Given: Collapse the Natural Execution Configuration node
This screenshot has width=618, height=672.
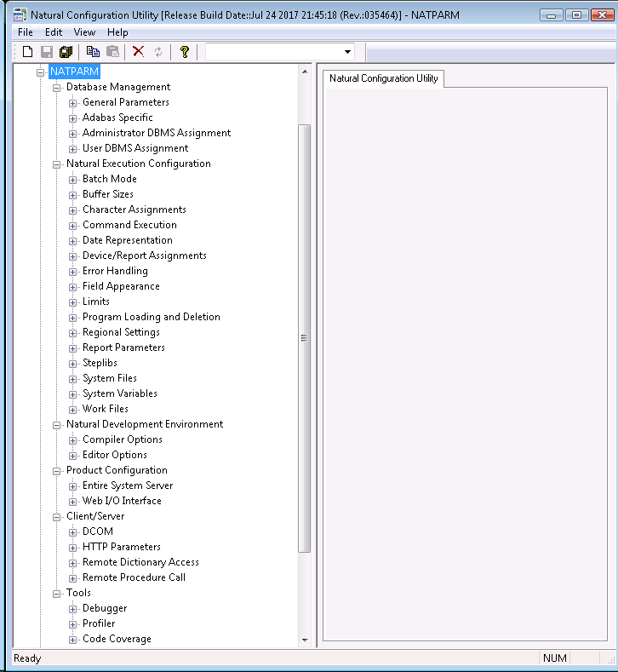Looking at the screenshot, I should tap(56, 164).
